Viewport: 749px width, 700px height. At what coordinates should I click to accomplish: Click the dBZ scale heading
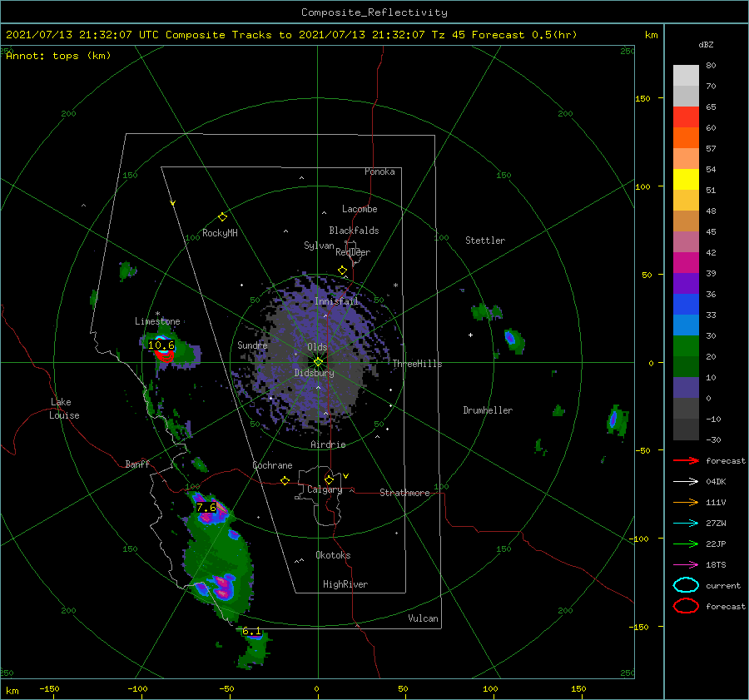pyautogui.click(x=706, y=44)
